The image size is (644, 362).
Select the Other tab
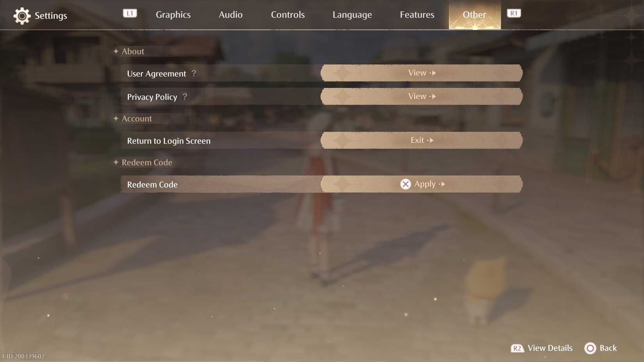coord(474,15)
